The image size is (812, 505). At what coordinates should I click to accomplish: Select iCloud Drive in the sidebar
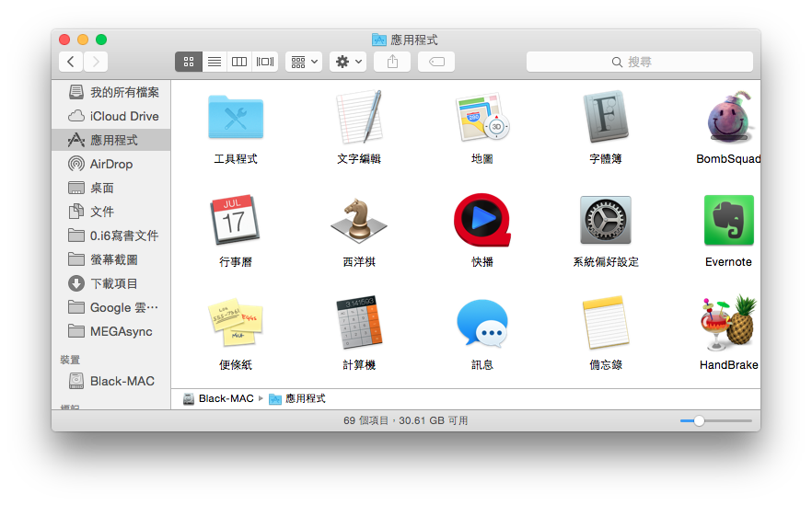pyautogui.click(x=110, y=116)
